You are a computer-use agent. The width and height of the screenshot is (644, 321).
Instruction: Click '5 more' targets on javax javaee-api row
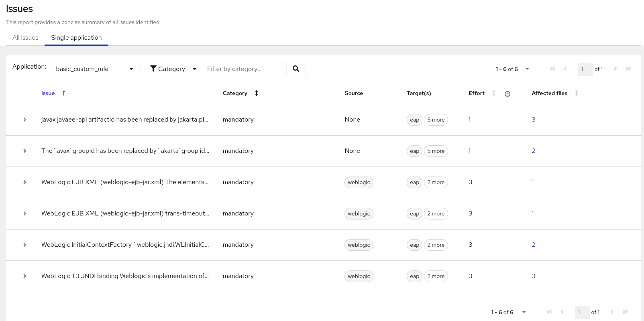[436, 120]
